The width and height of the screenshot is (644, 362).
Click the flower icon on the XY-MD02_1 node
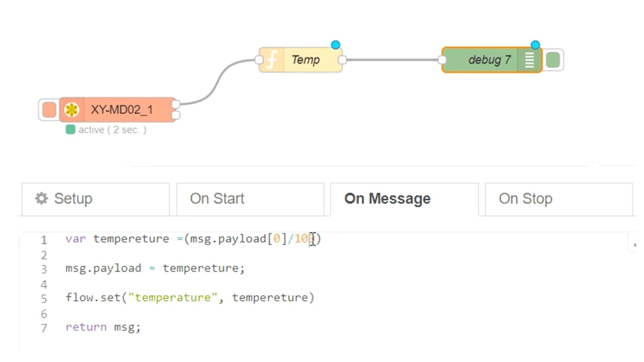point(71,110)
